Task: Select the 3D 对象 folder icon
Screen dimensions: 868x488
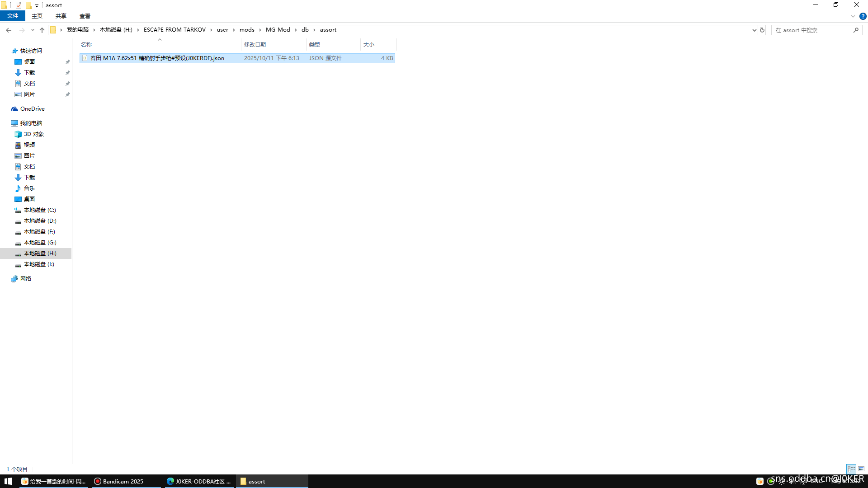Action: [x=18, y=134]
